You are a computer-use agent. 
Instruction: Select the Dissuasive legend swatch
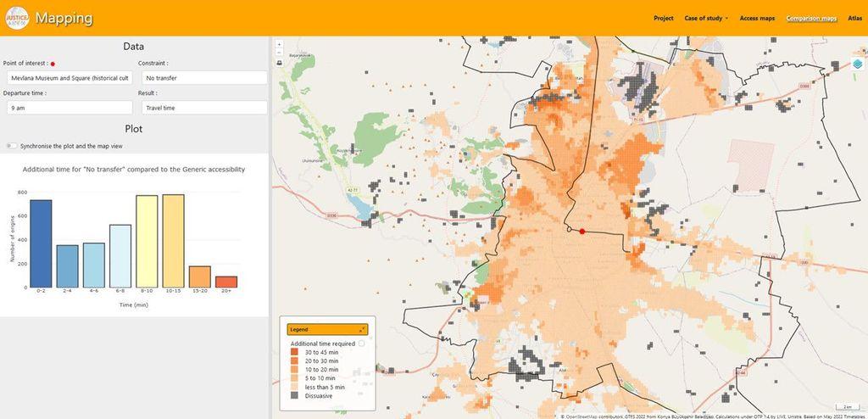coord(294,396)
